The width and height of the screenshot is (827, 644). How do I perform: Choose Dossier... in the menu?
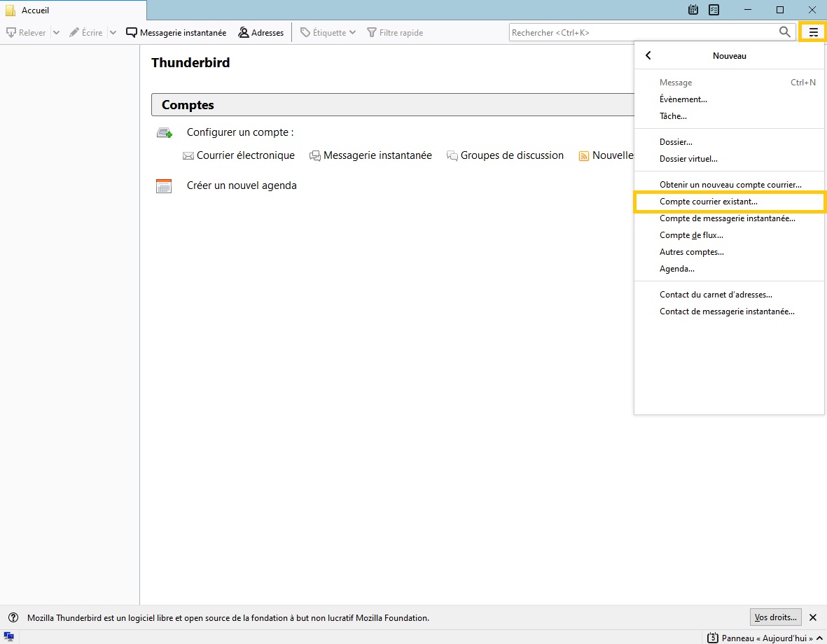coord(730,142)
